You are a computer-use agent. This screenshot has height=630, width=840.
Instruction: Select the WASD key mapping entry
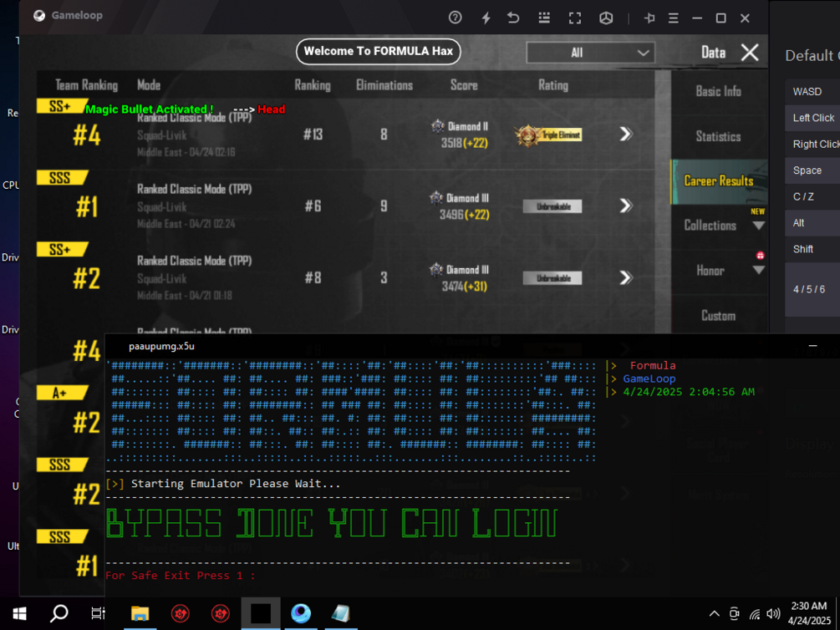tap(812, 92)
